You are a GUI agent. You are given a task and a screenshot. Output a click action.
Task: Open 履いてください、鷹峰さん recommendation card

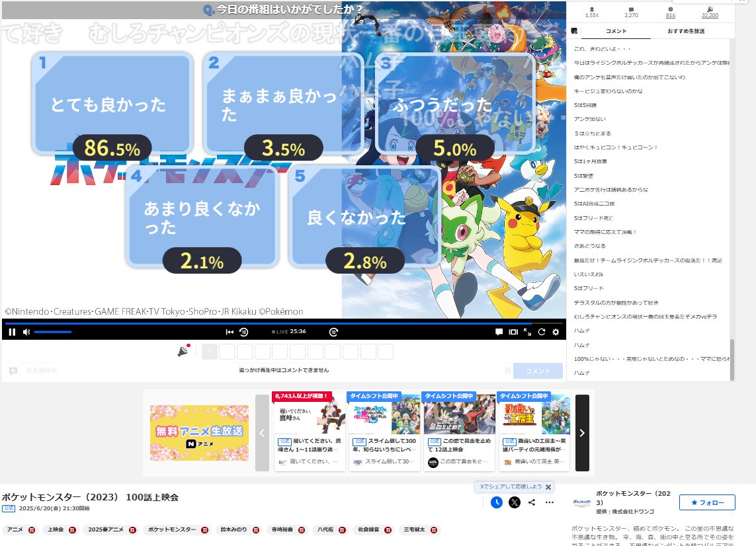click(310, 431)
